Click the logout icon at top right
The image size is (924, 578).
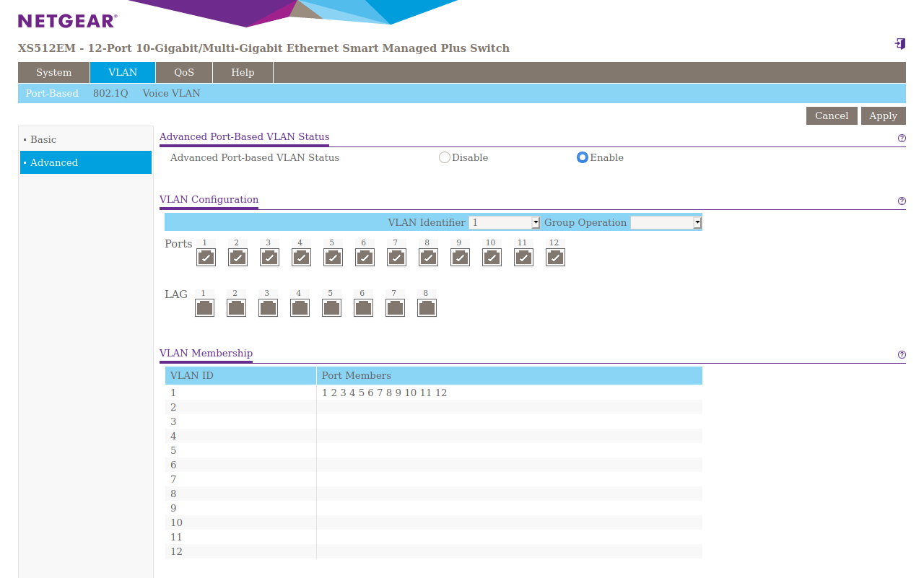click(899, 44)
